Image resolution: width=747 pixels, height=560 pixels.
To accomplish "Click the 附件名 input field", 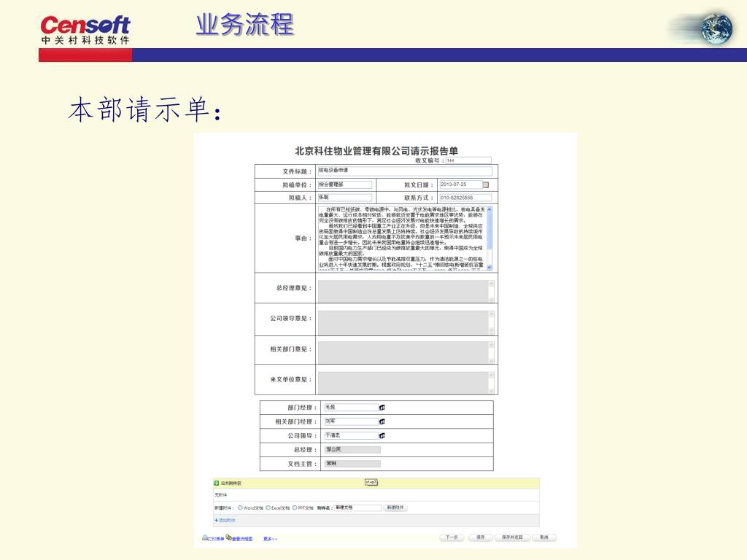I will click(x=357, y=507).
